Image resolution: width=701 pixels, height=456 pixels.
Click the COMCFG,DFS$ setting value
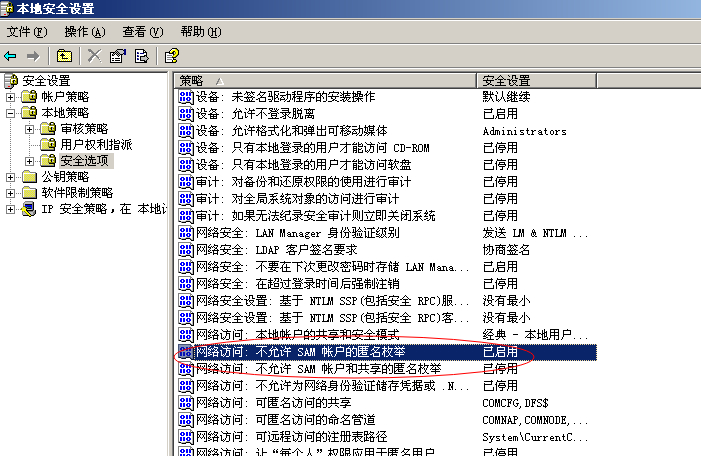[x=515, y=403]
